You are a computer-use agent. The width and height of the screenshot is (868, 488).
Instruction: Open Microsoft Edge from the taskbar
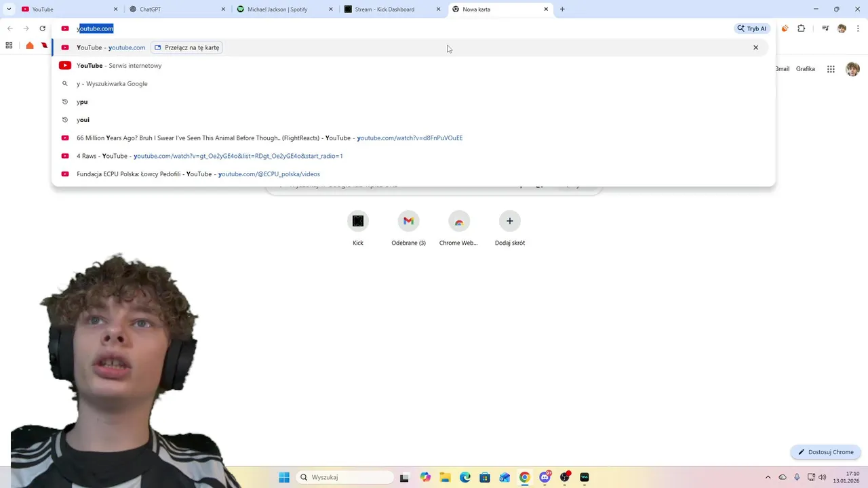pos(465,477)
